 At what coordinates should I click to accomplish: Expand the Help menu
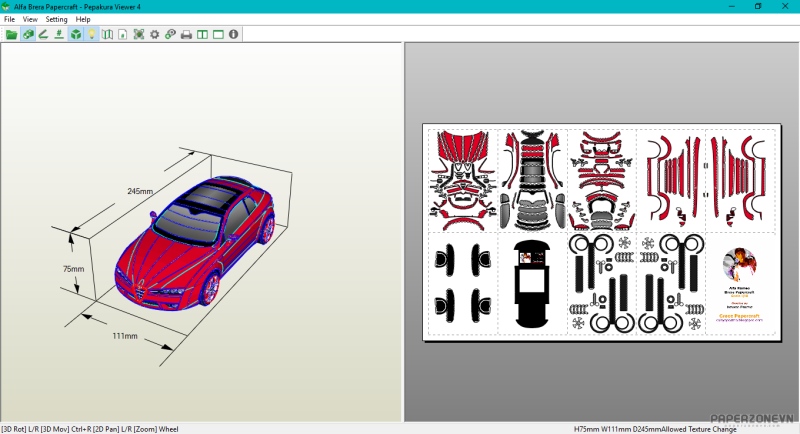click(x=83, y=19)
